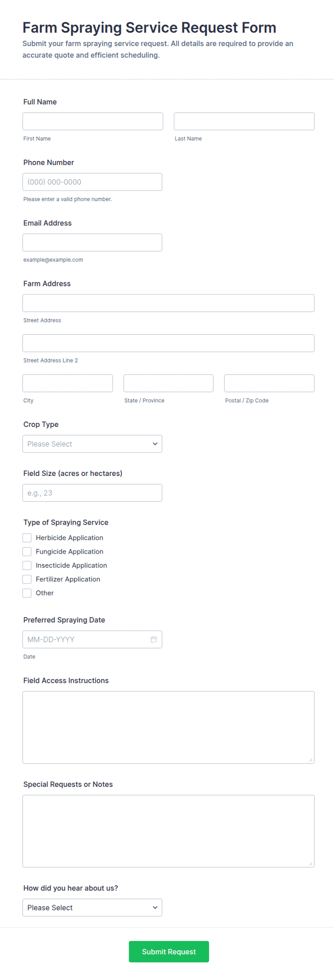Click the Street Address Line 2 field

[x=168, y=343]
